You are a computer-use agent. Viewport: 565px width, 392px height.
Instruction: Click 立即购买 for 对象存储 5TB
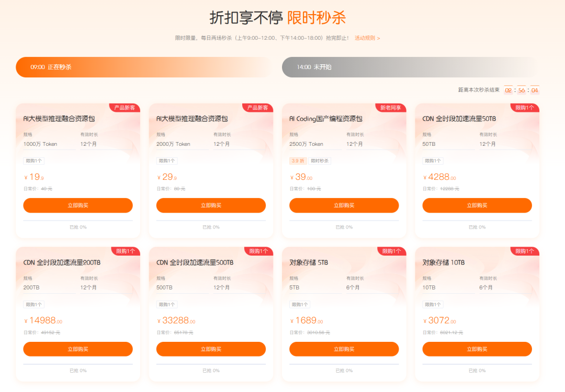coord(344,349)
